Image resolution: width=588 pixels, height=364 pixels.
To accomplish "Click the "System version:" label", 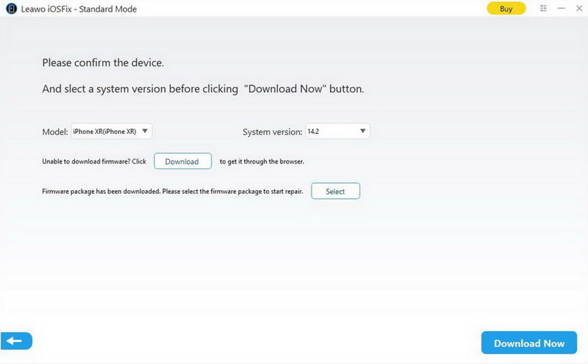I will coord(272,132).
